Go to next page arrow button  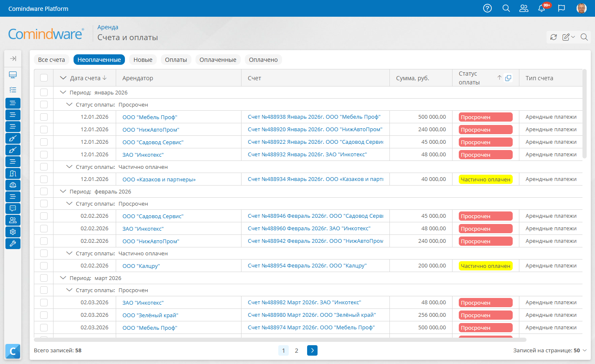(x=312, y=351)
